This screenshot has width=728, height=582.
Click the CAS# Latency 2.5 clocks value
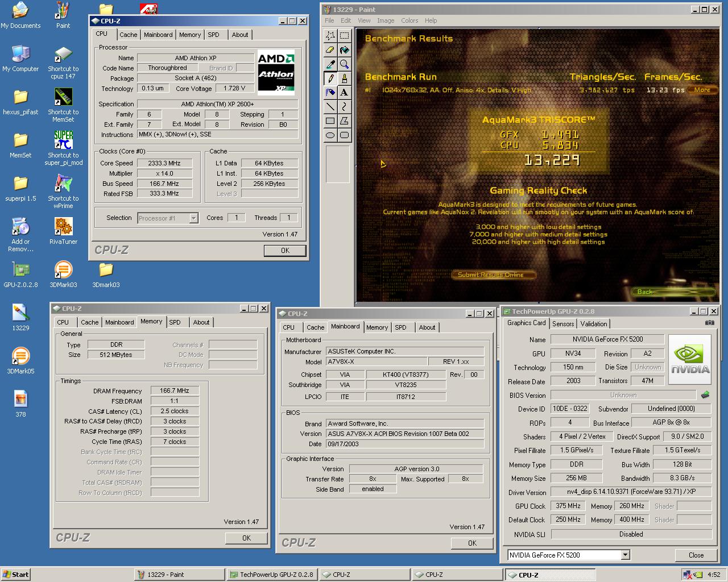click(175, 411)
